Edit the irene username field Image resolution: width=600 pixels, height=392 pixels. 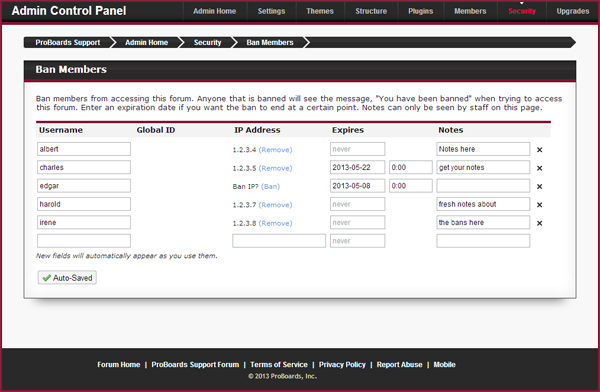pos(84,222)
